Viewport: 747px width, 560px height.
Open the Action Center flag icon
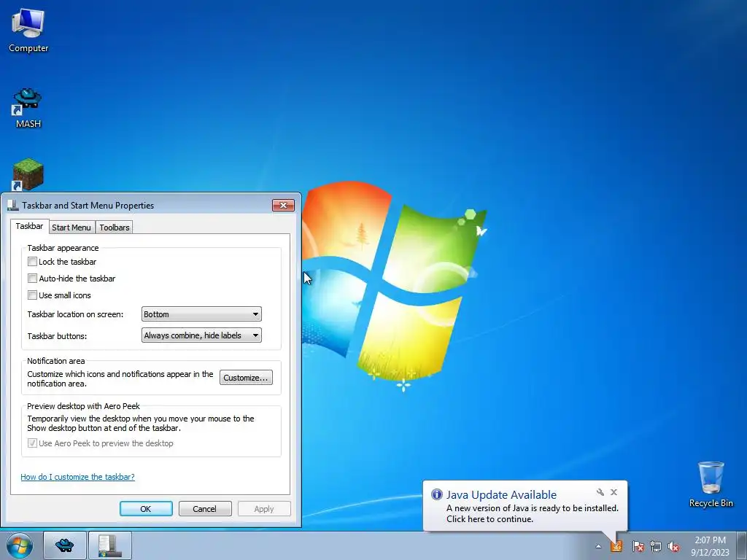click(x=638, y=546)
